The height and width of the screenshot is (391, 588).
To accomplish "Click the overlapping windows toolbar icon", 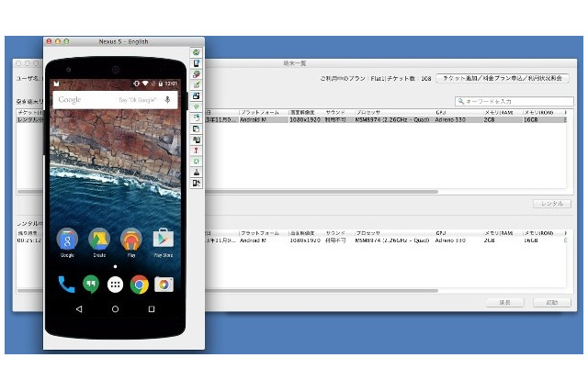I will tap(196, 128).
